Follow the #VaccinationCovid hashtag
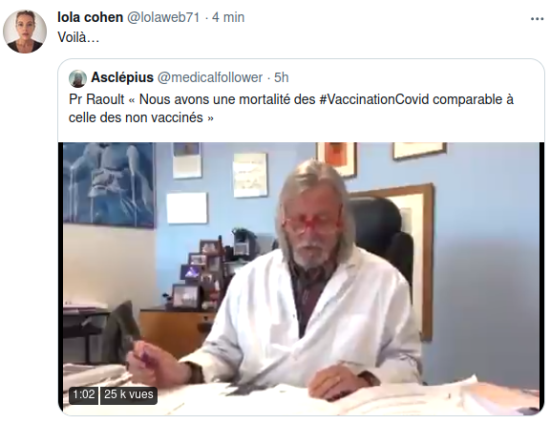 point(374,100)
